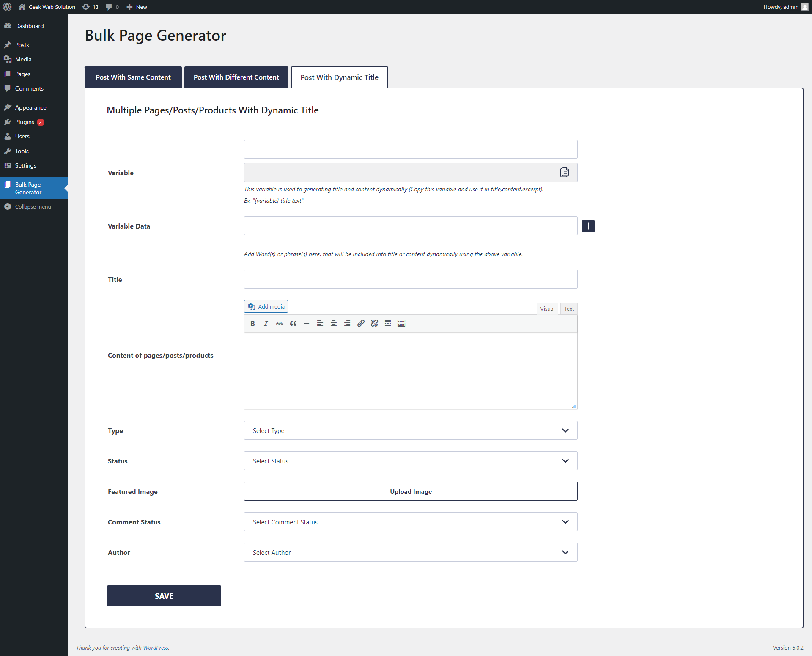
Task: Visit the Geek Web Solution site
Action: tap(47, 7)
